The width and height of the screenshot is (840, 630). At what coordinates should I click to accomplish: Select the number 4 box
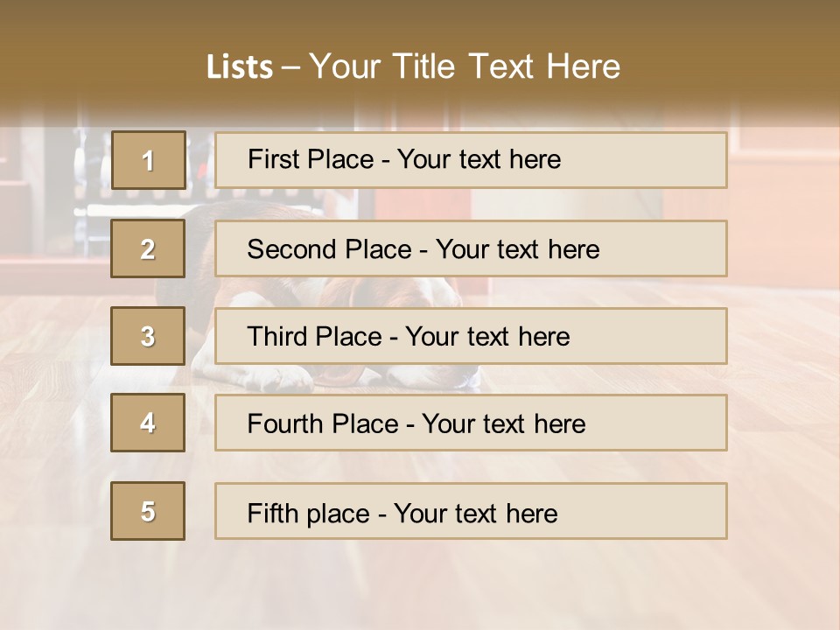[x=148, y=423]
